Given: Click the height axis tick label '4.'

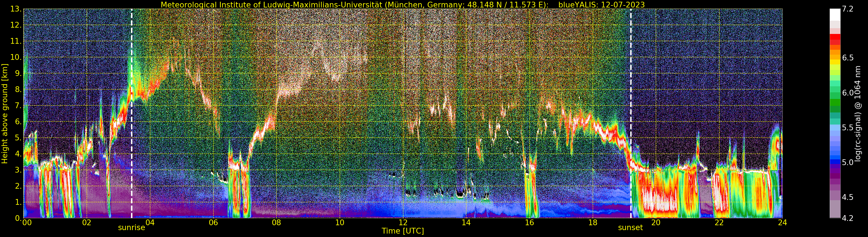Looking at the screenshot, I should tap(18, 154).
